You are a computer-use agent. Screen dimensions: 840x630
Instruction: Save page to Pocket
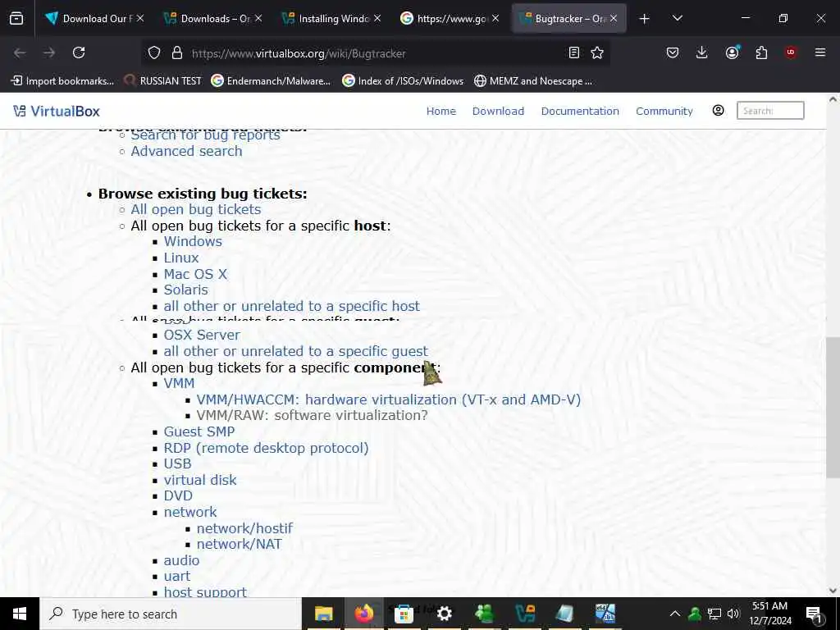673,52
